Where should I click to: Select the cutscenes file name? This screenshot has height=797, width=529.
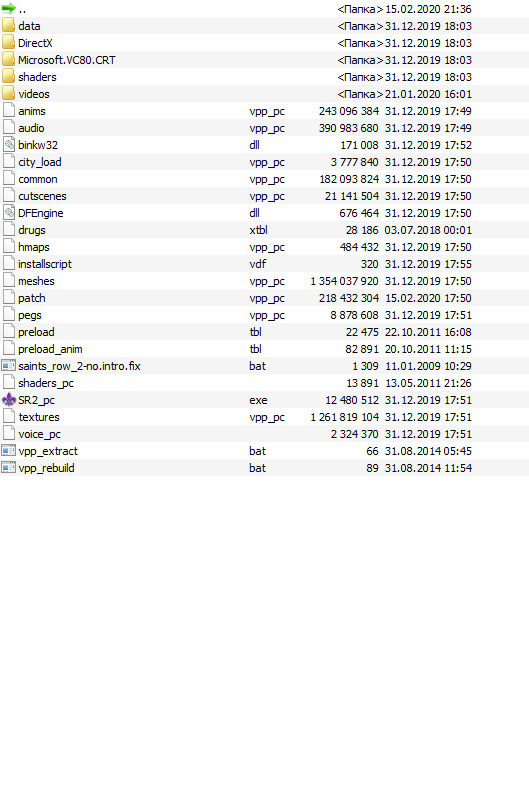(42, 196)
